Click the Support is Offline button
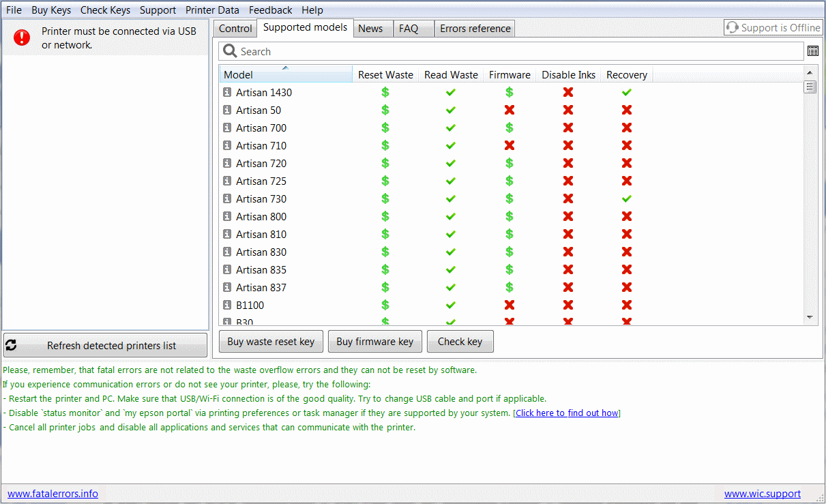Screen dimensions: 826x504 pos(773,28)
